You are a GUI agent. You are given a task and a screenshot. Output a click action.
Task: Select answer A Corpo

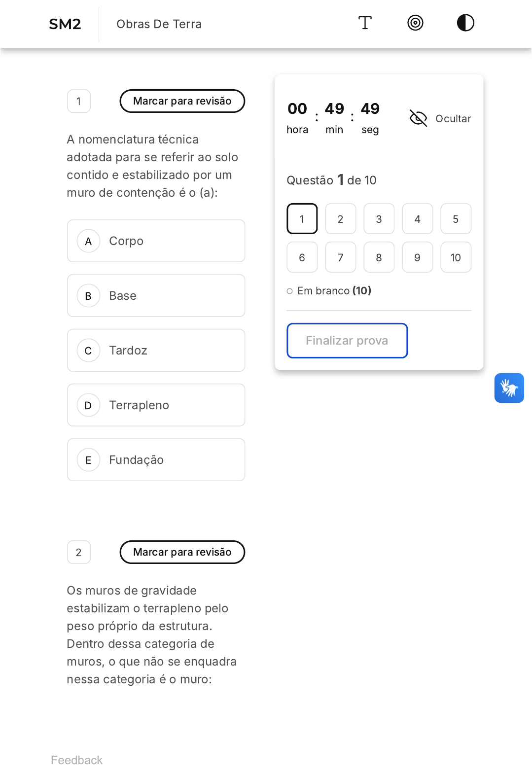(156, 241)
